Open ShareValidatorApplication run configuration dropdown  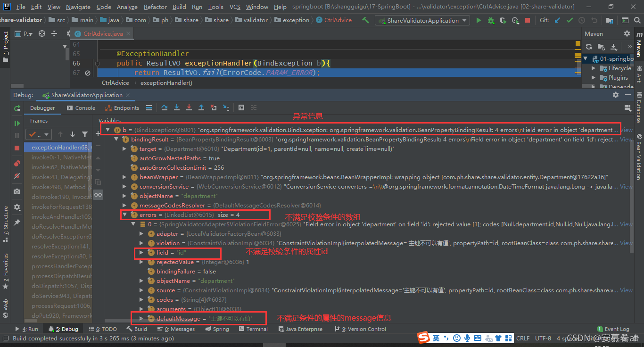(423, 20)
